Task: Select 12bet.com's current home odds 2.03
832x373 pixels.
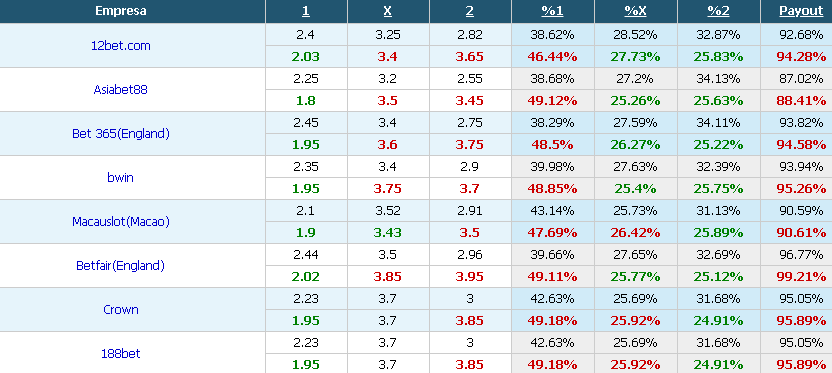Action: (306, 57)
